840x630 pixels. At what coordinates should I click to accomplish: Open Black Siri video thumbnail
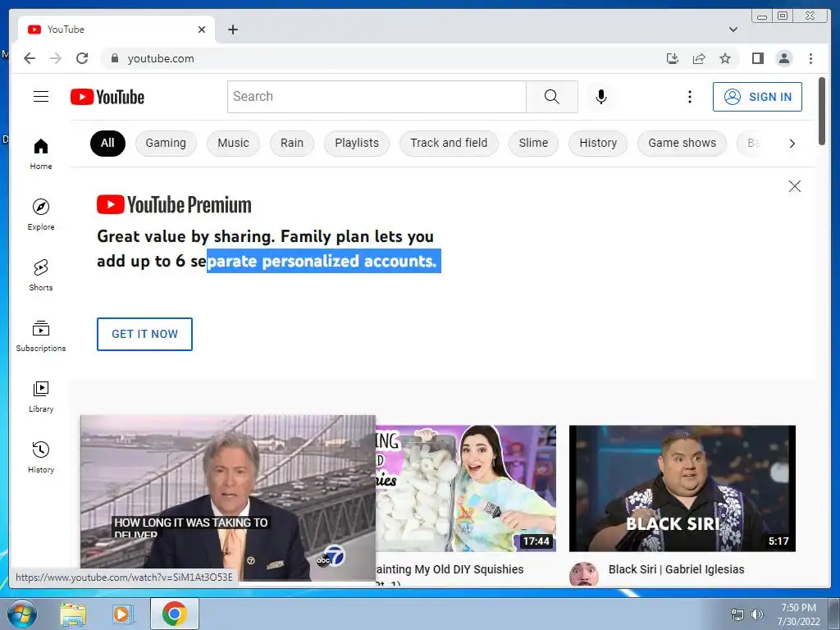pos(682,488)
